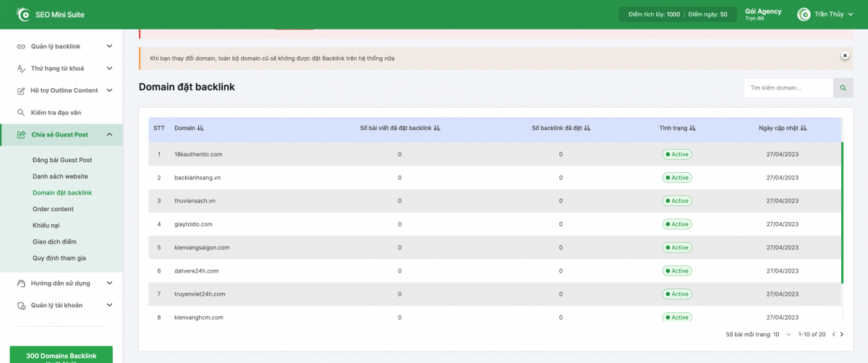Open Order content page
Screen dimensions: 868x363
pos(53,209)
